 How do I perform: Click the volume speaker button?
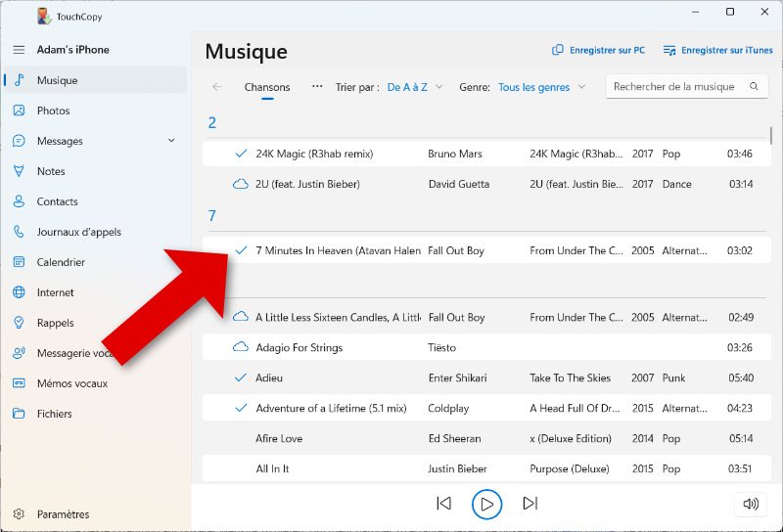[x=751, y=504]
